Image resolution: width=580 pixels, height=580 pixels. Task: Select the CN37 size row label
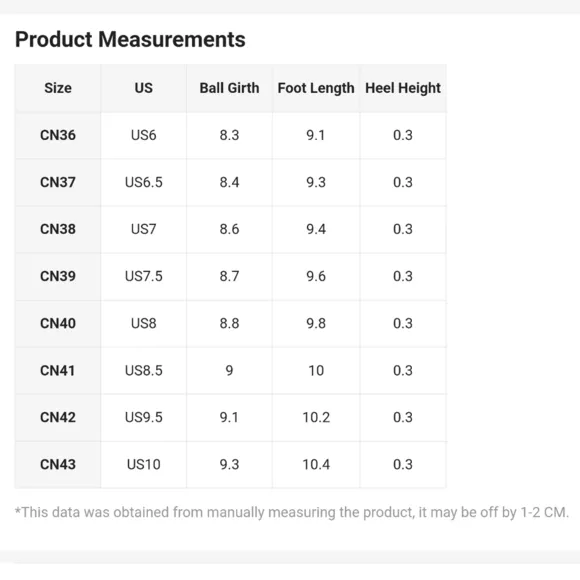(x=58, y=182)
